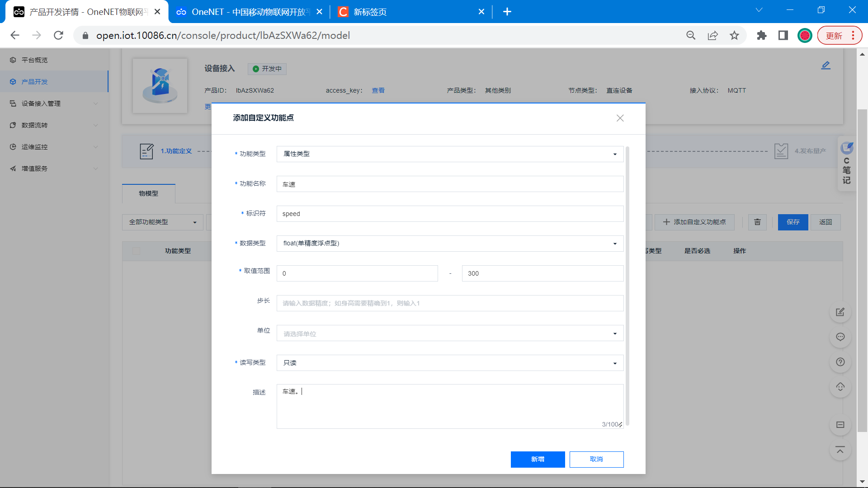Click the chat feedback floating icon
868x488 pixels.
(x=840, y=337)
